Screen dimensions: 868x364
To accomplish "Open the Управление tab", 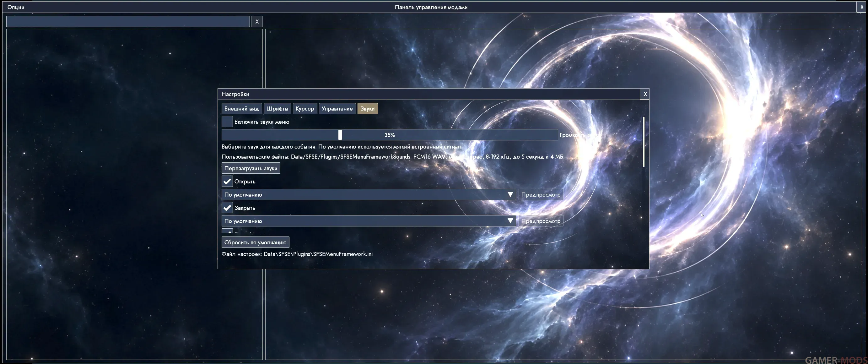I will pos(337,109).
